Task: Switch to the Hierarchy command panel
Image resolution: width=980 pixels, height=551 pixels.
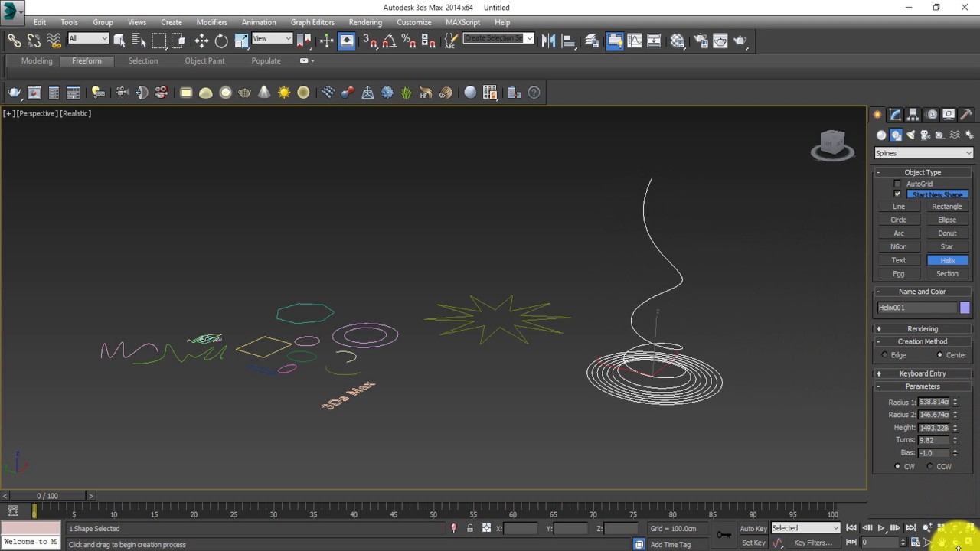Action: [913, 115]
